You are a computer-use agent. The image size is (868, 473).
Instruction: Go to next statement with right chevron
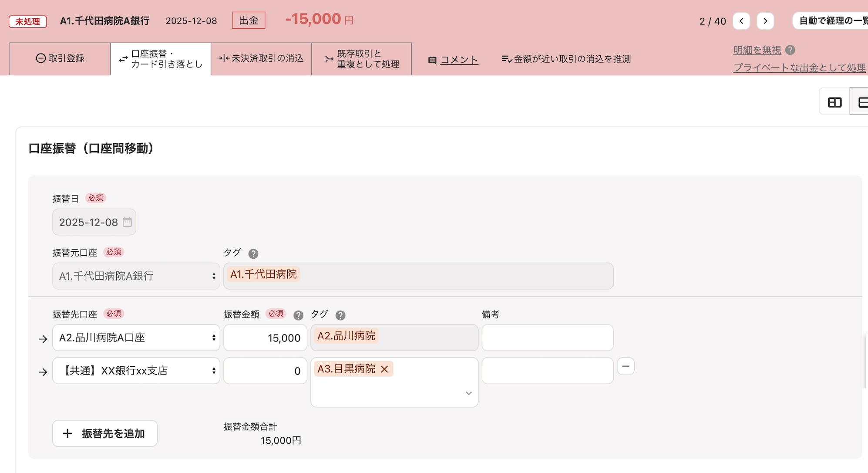pyautogui.click(x=765, y=21)
